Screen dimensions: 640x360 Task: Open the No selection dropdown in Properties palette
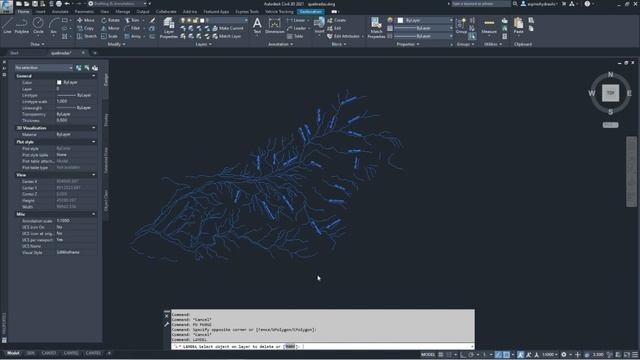click(44, 68)
